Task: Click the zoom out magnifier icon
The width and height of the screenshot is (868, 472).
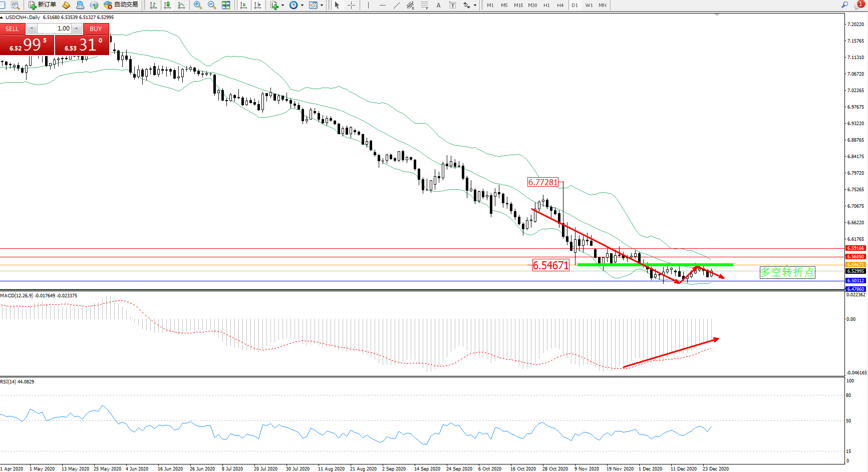Action: pyautogui.click(x=211, y=5)
